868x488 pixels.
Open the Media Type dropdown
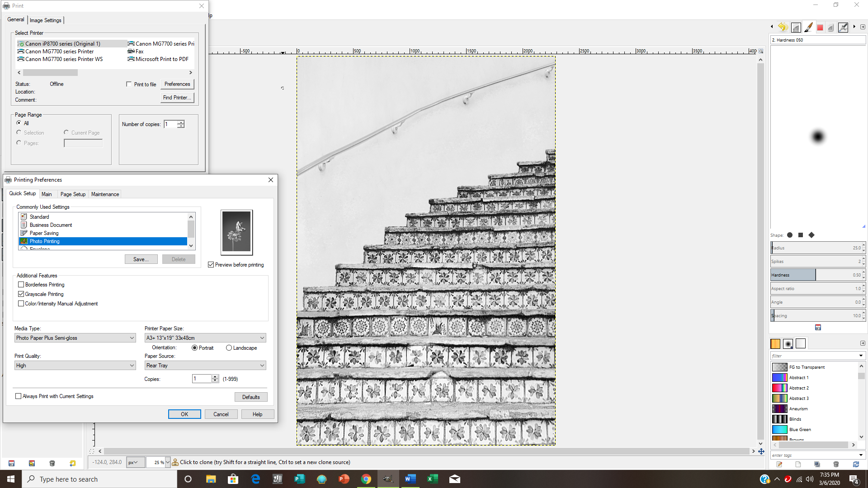[x=75, y=338]
